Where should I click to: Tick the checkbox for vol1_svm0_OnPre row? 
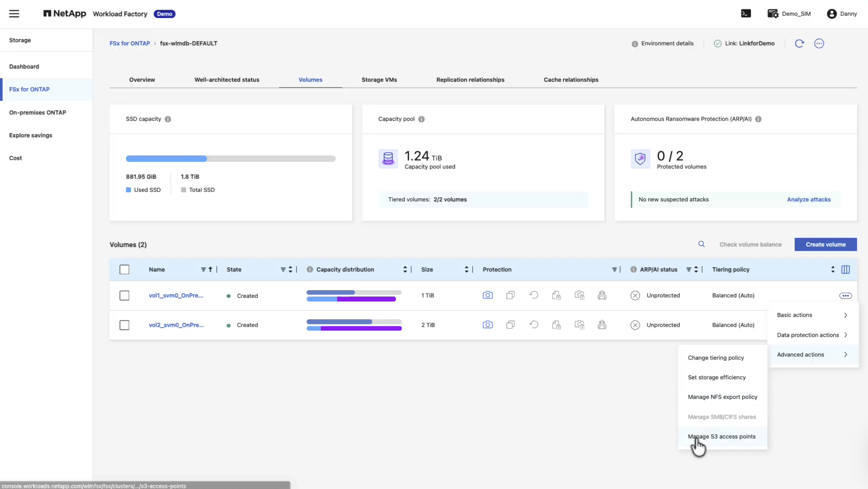point(124,296)
